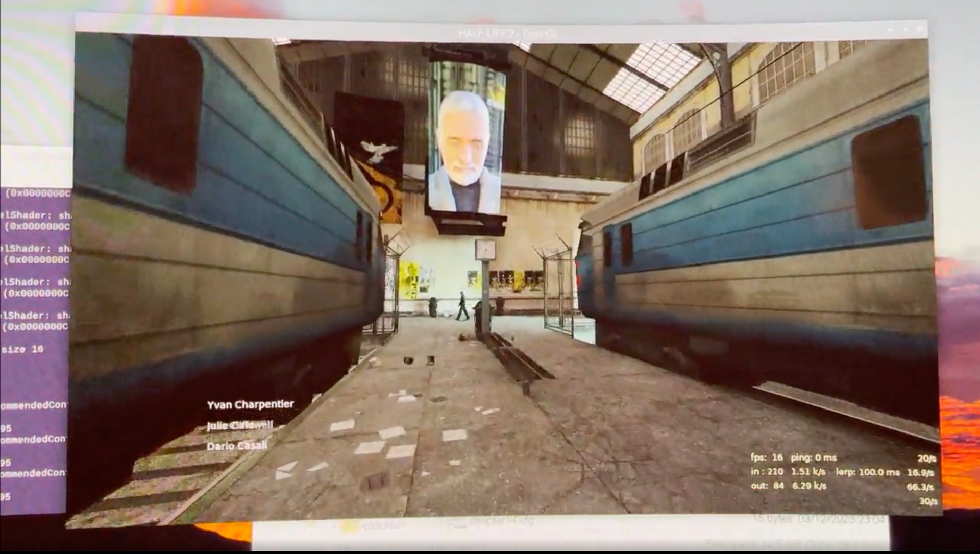Select the resource folder icon in file manager
This screenshot has height=554, width=980.
(x=351, y=526)
